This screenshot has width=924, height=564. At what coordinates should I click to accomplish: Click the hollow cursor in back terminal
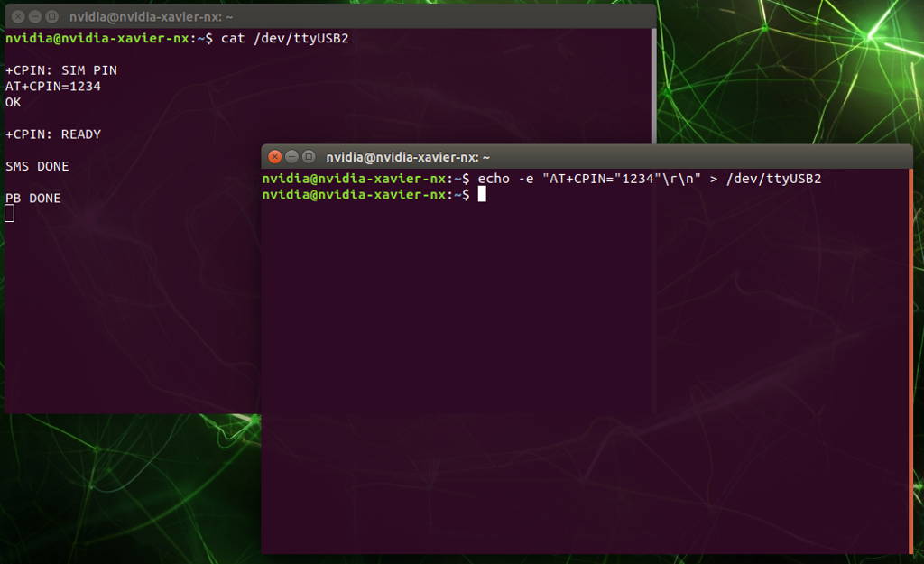(x=9, y=213)
